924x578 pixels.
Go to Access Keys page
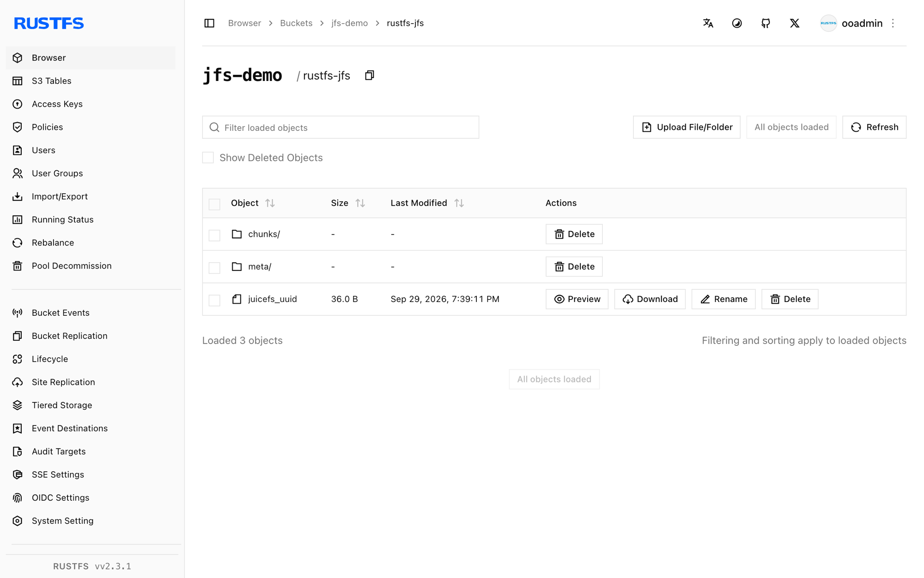(91, 104)
